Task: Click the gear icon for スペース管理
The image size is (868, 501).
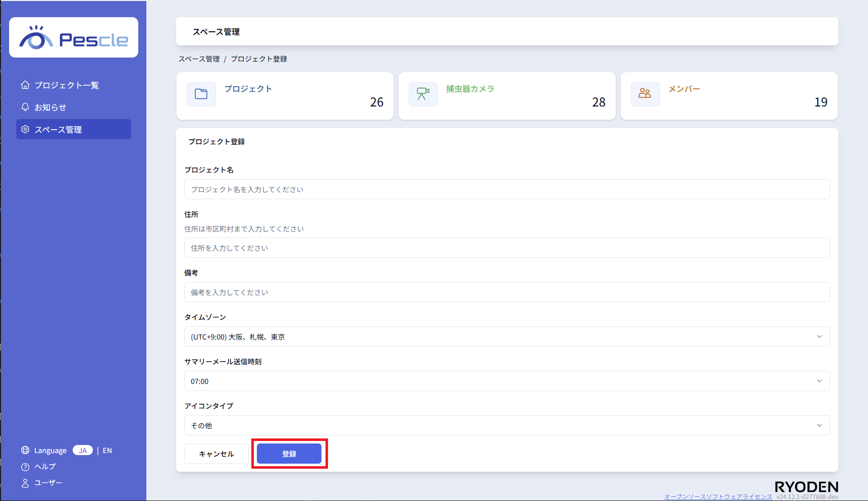Action: [x=25, y=130]
